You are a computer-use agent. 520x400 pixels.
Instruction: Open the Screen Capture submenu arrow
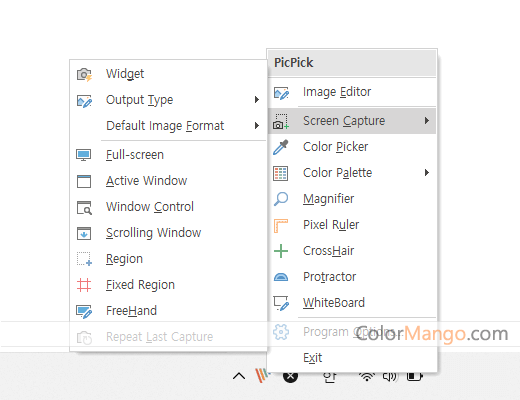coord(427,121)
